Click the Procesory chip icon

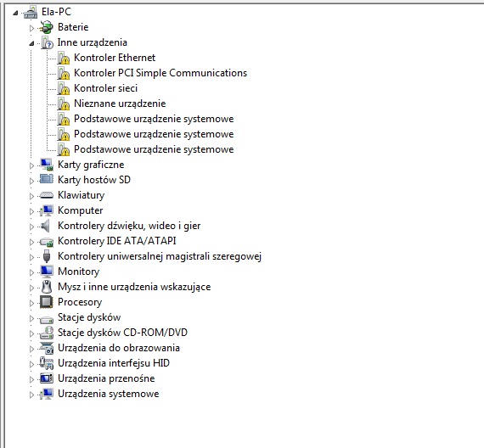tap(47, 302)
